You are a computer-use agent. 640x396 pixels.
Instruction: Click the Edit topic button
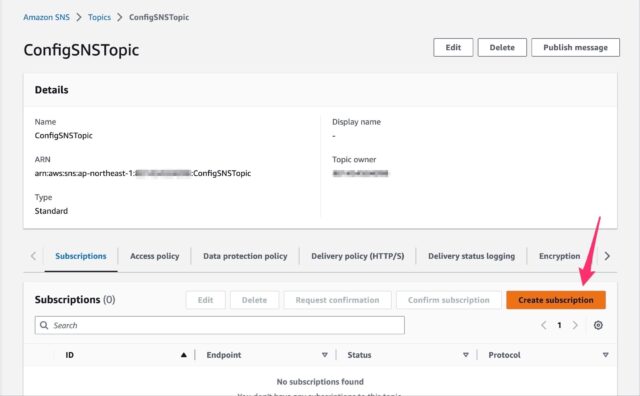[453, 47]
